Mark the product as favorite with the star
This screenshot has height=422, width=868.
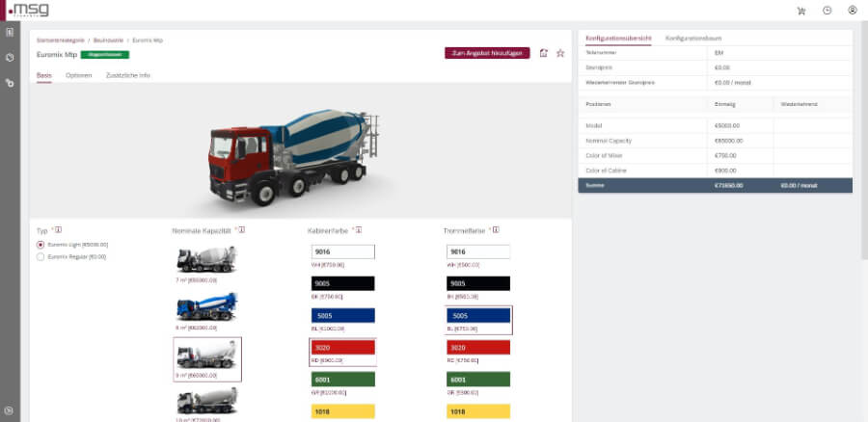pyautogui.click(x=560, y=53)
